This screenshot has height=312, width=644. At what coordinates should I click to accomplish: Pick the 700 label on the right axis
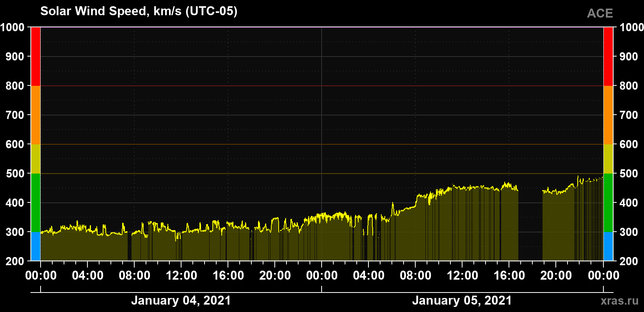tap(629, 115)
